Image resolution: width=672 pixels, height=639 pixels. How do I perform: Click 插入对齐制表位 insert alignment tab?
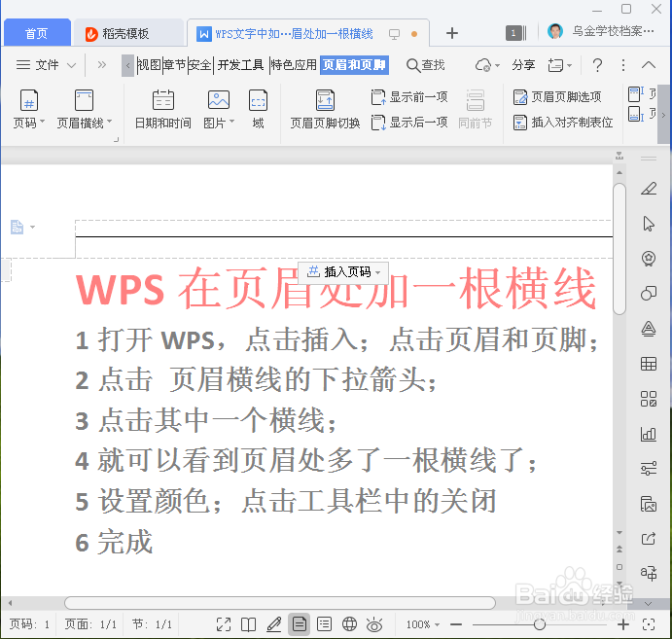point(563,123)
